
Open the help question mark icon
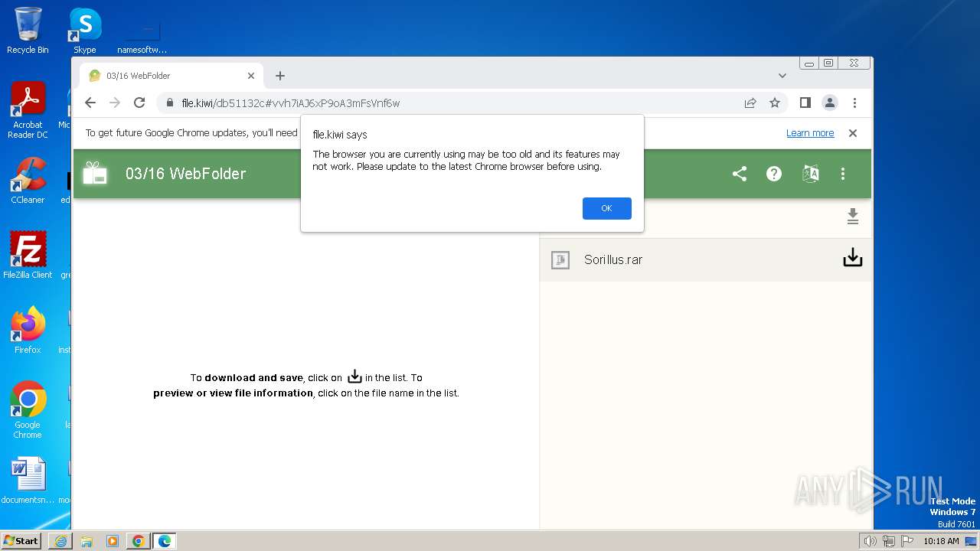pos(774,174)
